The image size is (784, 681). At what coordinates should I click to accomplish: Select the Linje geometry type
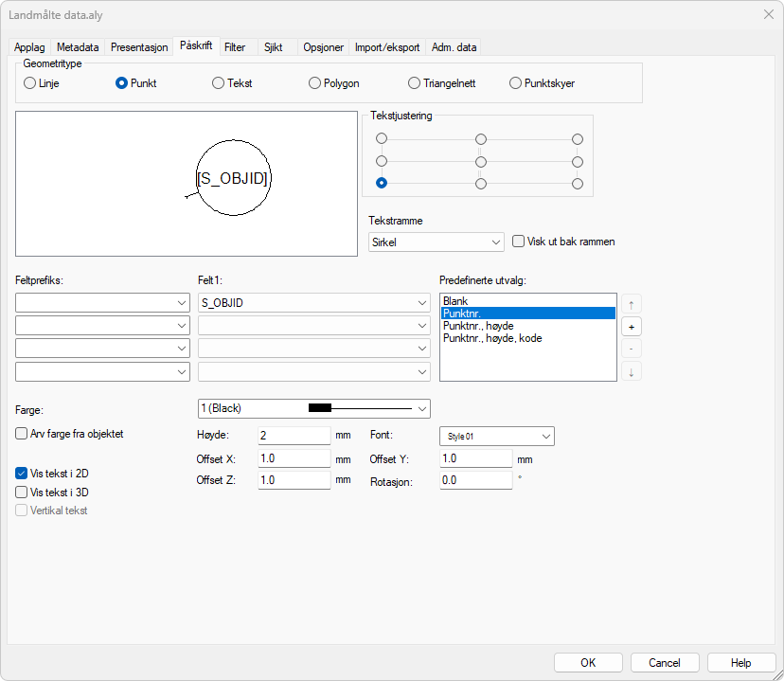pos(29,83)
